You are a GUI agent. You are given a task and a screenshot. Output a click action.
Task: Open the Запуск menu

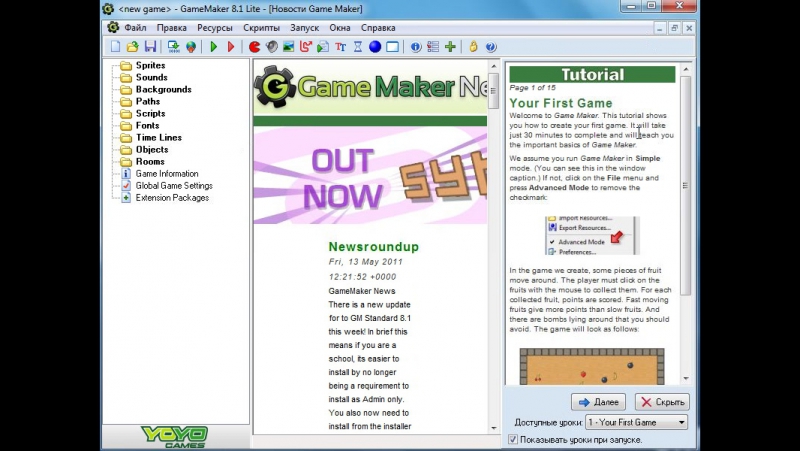coord(305,28)
